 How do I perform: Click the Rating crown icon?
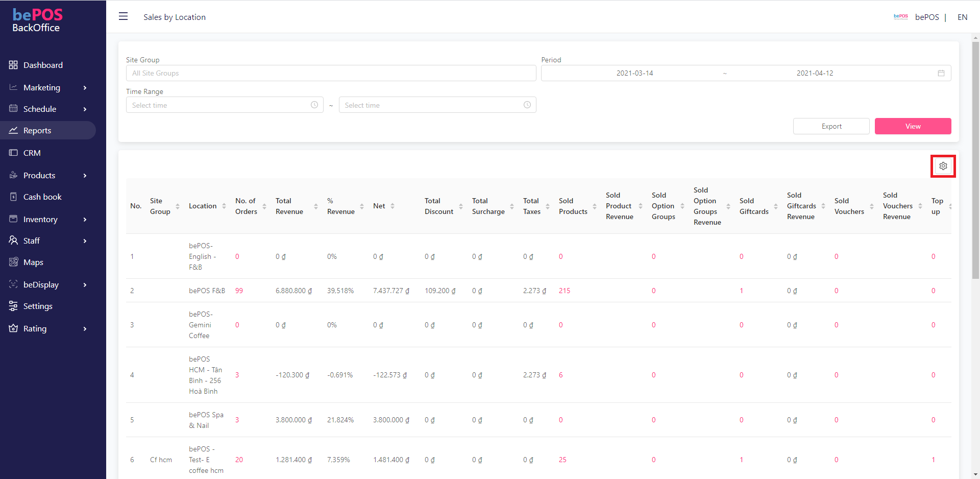tap(13, 328)
